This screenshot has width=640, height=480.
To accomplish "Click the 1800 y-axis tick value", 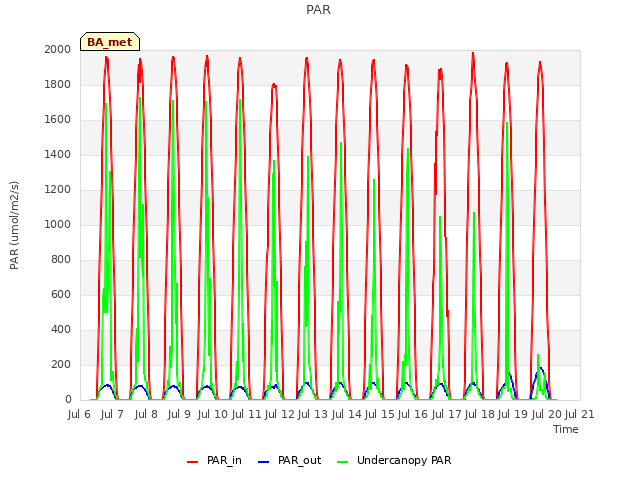I will (58, 84).
